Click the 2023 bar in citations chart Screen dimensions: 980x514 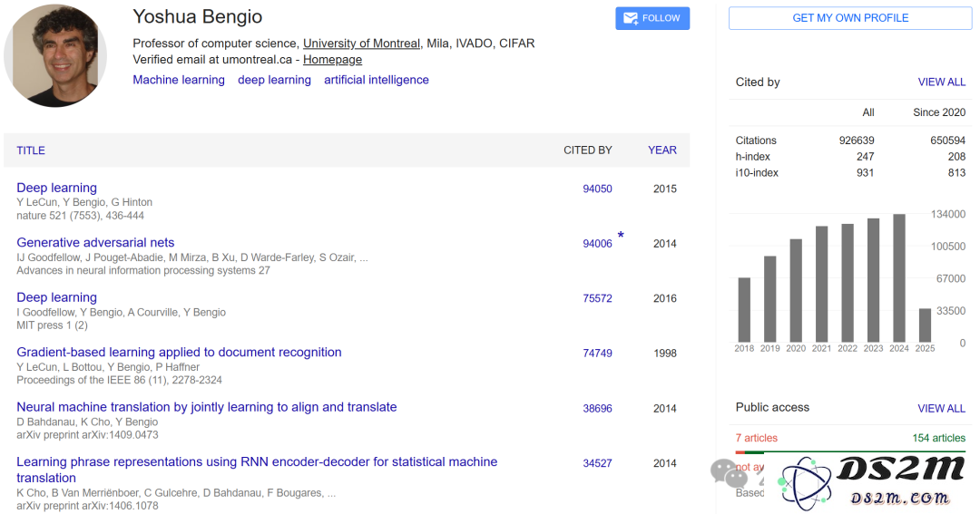(x=873, y=280)
